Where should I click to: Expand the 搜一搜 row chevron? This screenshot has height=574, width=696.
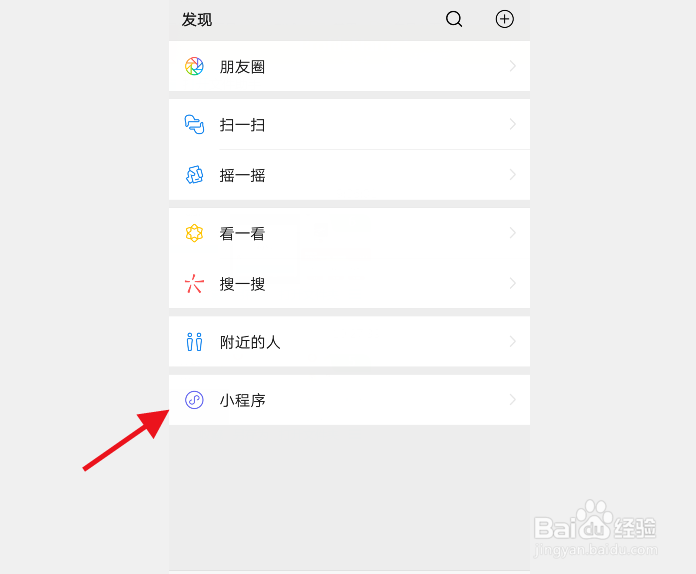pos(513,284)
